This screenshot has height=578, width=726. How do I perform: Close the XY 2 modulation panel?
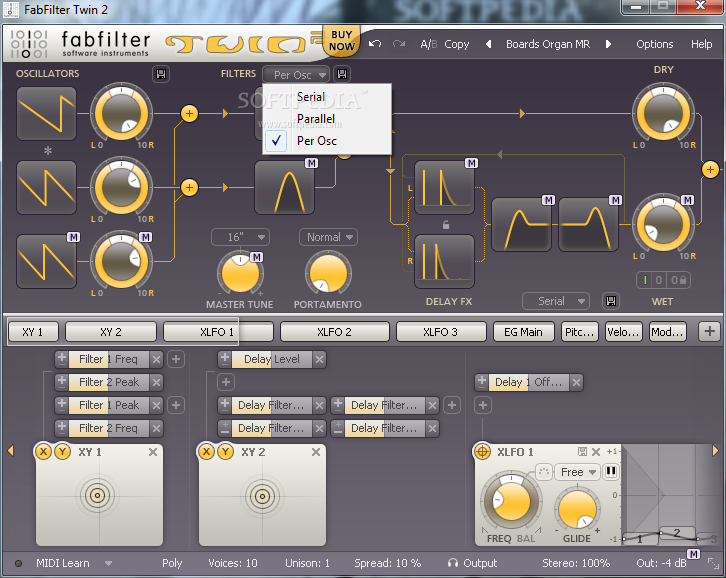point(316,452)
